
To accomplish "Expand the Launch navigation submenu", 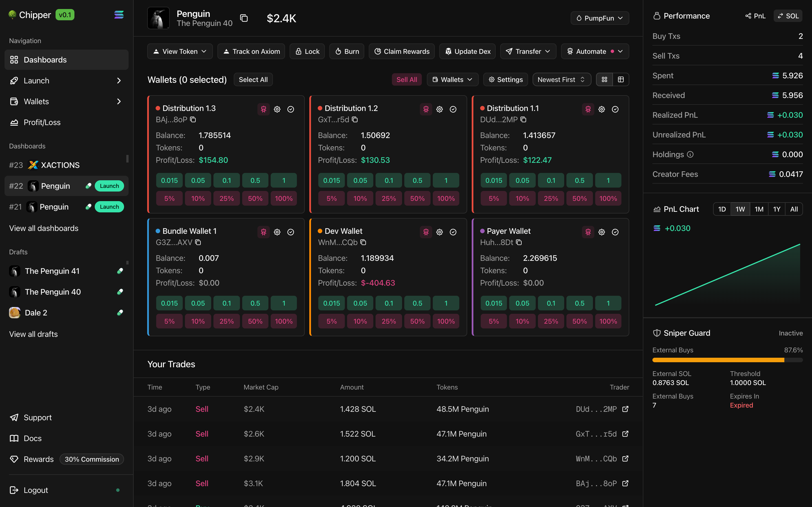I will 118,81.
